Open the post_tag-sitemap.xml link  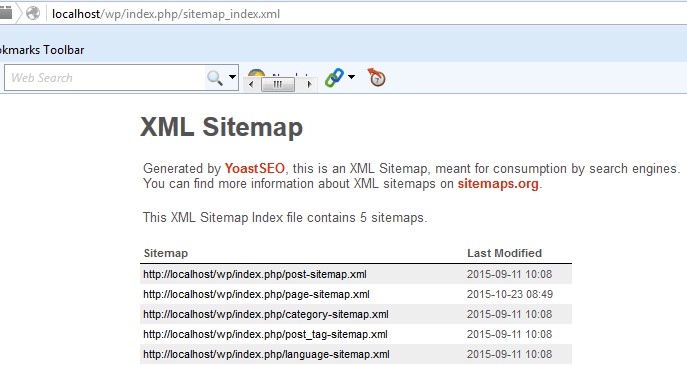(266, 334)
